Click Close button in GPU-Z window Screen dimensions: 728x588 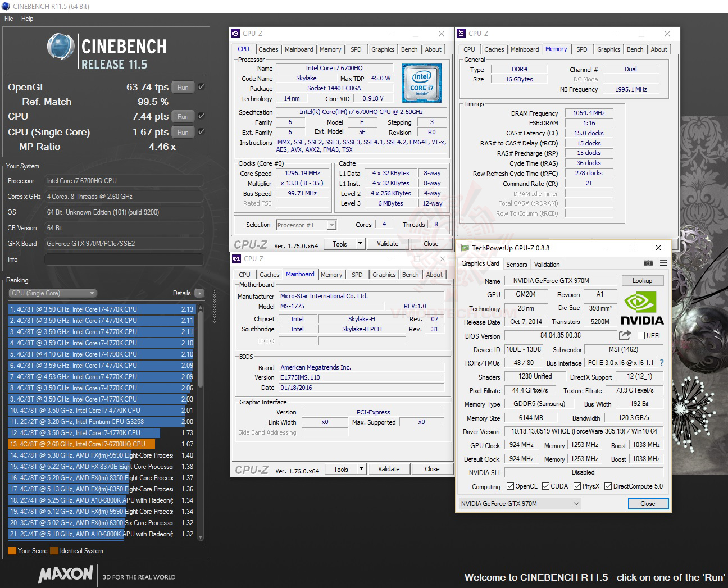click(x=648, y=504)
